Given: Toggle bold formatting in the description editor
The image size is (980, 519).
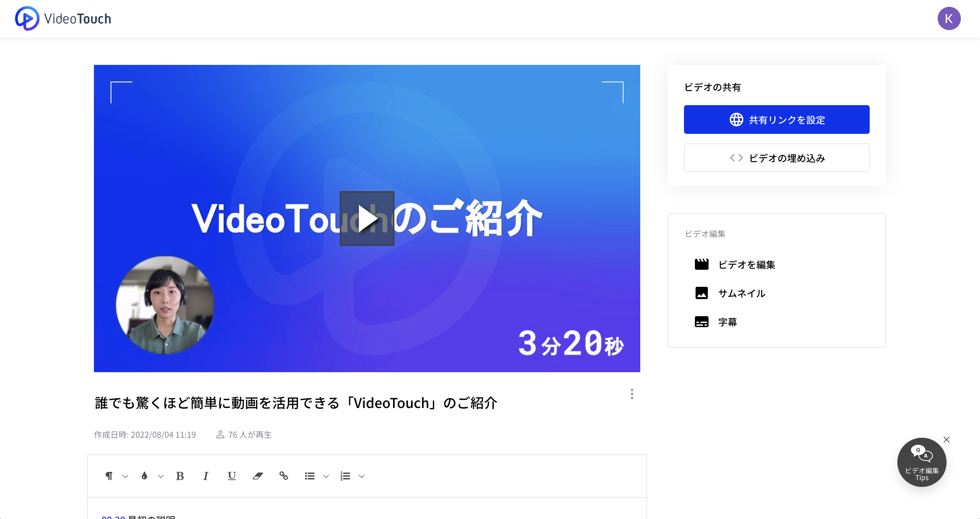Looking at the screenshot, I should 180,476.
